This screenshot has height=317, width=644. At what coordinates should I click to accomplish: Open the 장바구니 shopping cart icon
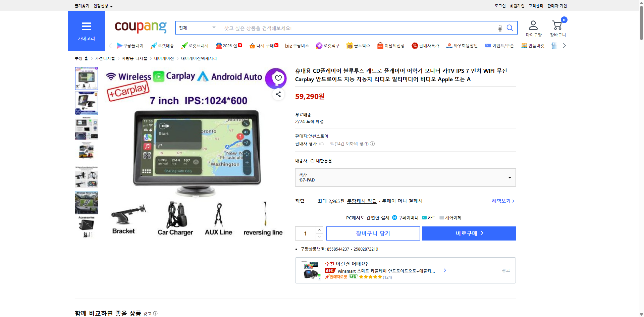click(557, 26)
